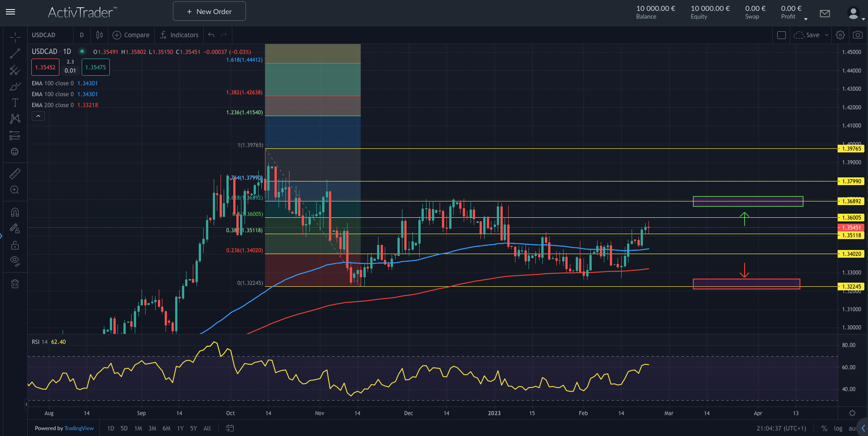The width and height of the screenshot is (868, 436).
Task: Open the XABCD pattern tool
Action: (15, 118)
